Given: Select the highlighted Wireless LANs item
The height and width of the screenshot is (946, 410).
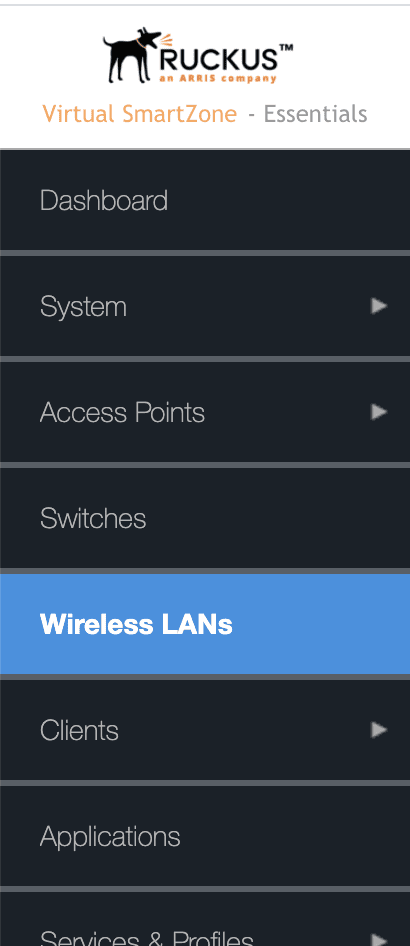Looking at the screenshot, I should coord(205,624).
